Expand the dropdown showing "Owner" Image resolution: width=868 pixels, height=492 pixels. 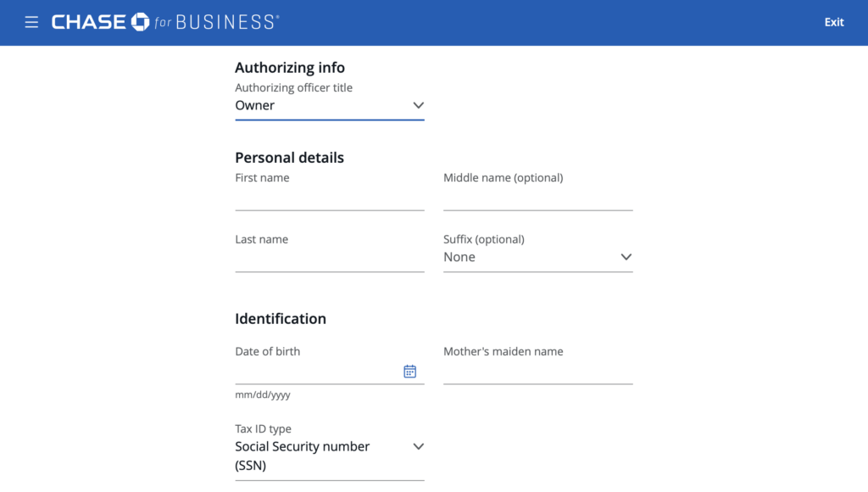click(322, 106)
